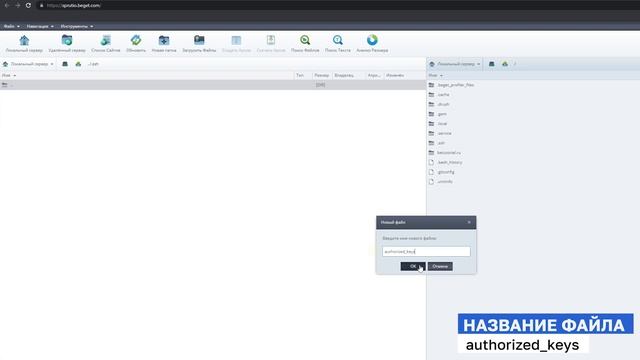Click the greyed Скачать Архив icon
Viewport: 640px width, 360px height.
271,44
